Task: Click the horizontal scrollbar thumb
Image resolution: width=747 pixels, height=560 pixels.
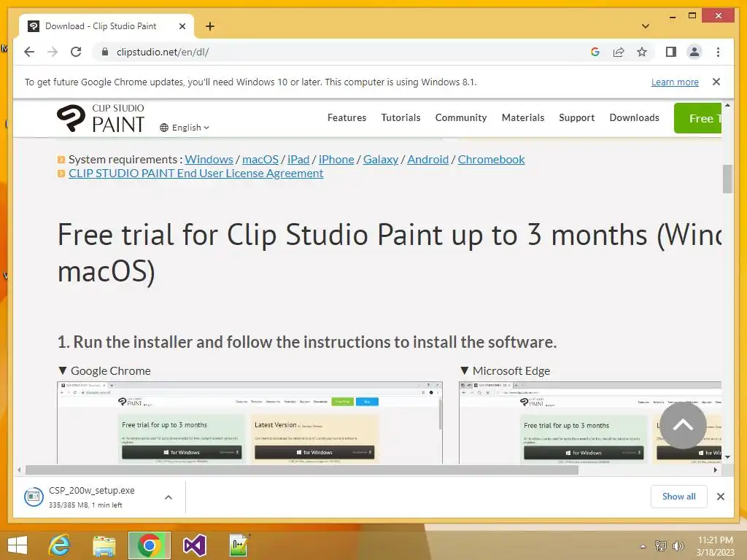Action: pos(301,470)
